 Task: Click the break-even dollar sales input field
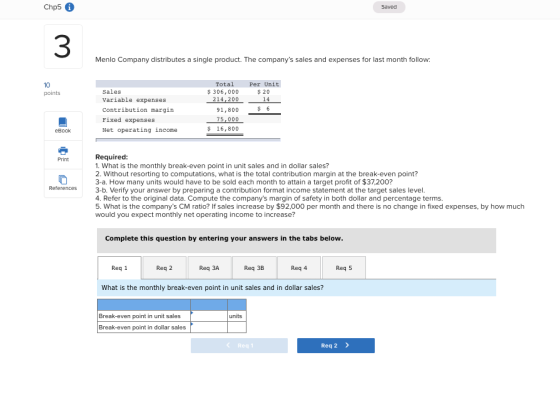[x=209, y=327]
